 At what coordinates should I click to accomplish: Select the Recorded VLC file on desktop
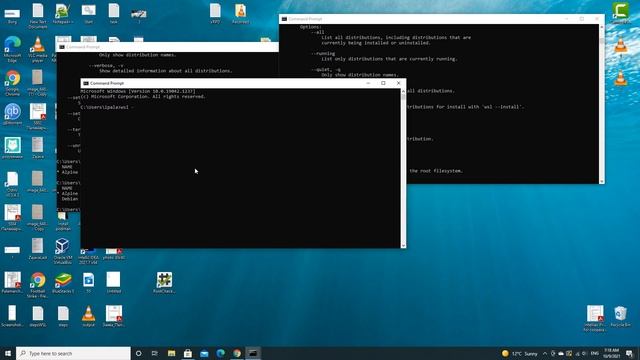point(240,13)
